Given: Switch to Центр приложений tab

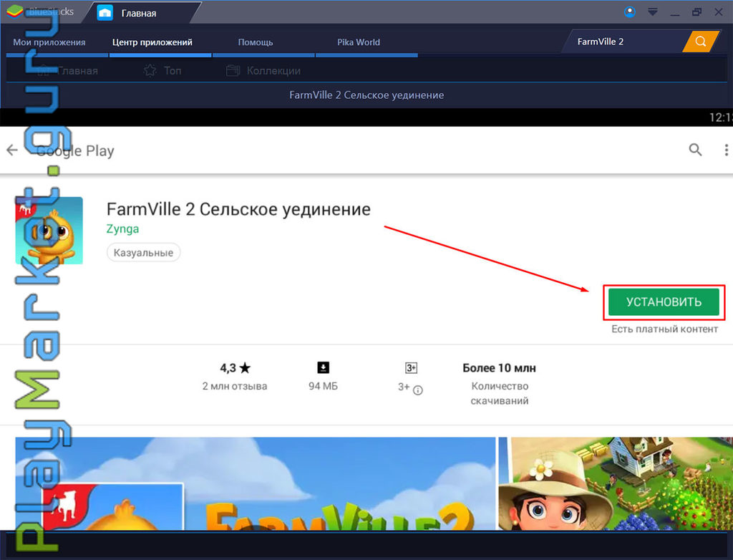Looking at the screenshot, I should (152, 42).
